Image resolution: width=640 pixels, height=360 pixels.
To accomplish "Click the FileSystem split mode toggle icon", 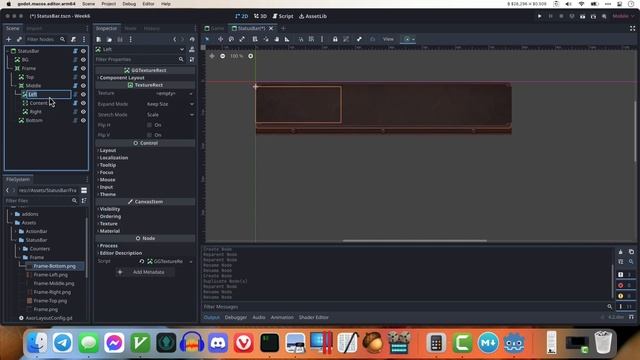I will (x=84, y=190).
